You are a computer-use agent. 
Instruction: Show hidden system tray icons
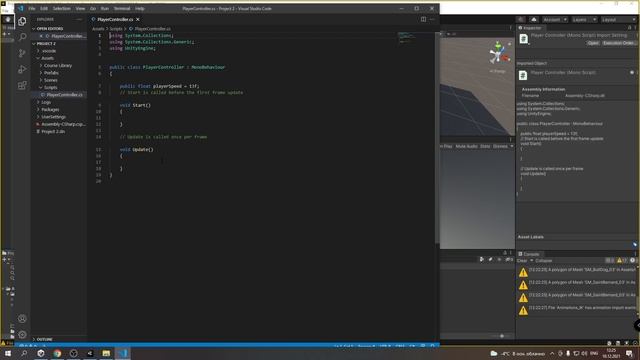pyautogui.click(x=552, y=353)
